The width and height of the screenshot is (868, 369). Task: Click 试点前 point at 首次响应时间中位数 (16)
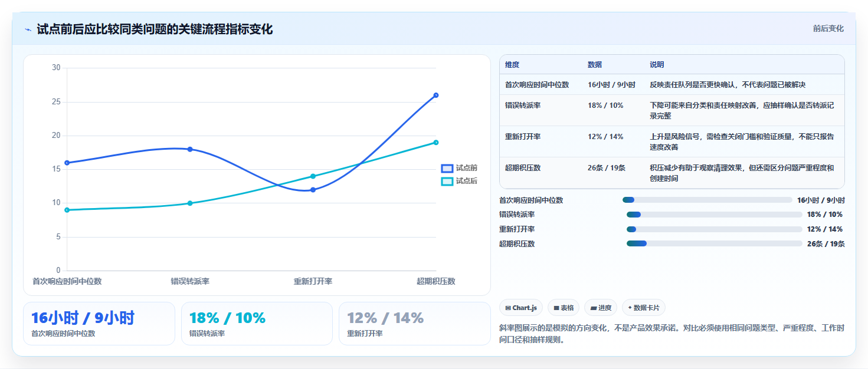[x=67, y=163]
